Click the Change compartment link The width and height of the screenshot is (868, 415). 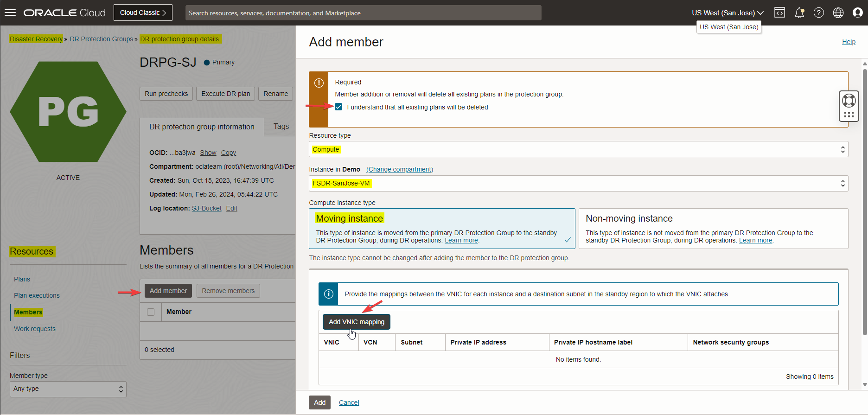[x=399, y=169]
